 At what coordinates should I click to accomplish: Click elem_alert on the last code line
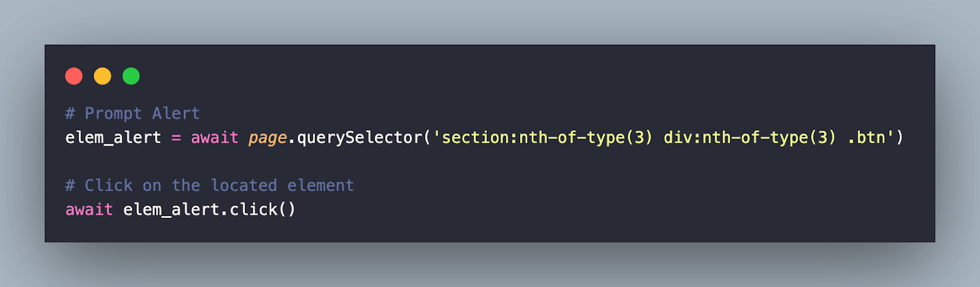[x=171, y=210]
